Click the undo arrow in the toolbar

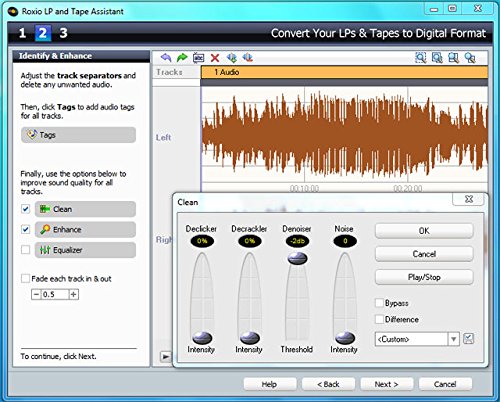[x=166, y=58]
